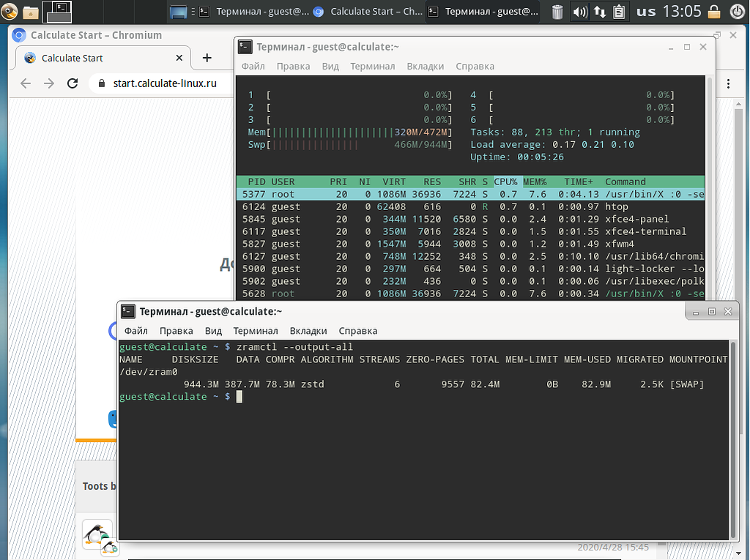750x560 pixels.
Task: Expand 'Файл' menu in the htop terminal
Action: click(253, 66)
